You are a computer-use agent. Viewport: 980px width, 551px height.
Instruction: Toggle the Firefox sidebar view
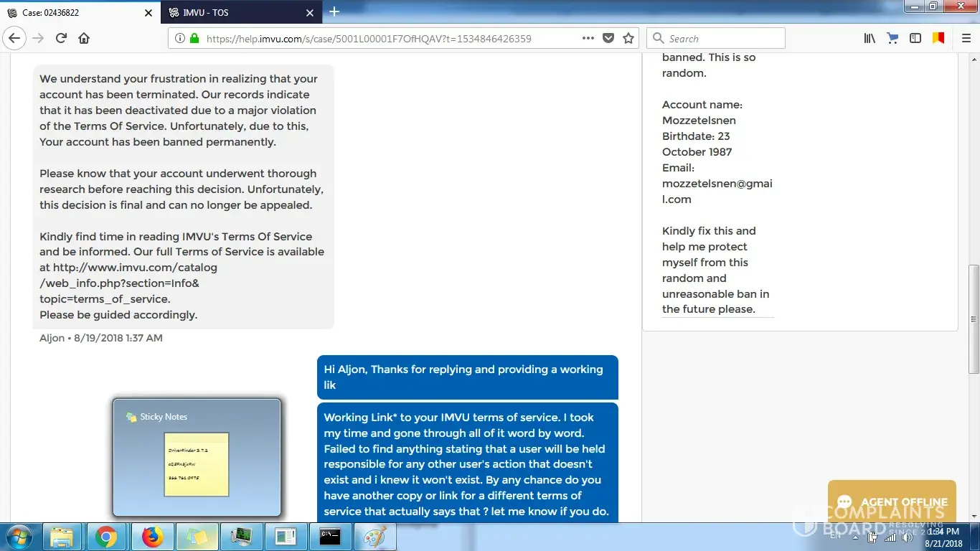click(x=915, y=38)
